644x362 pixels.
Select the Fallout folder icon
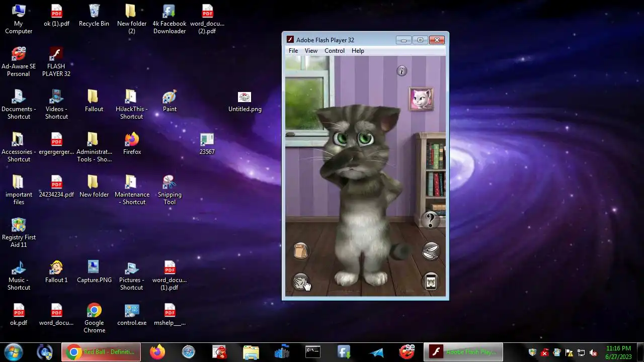tap(94, 101)
